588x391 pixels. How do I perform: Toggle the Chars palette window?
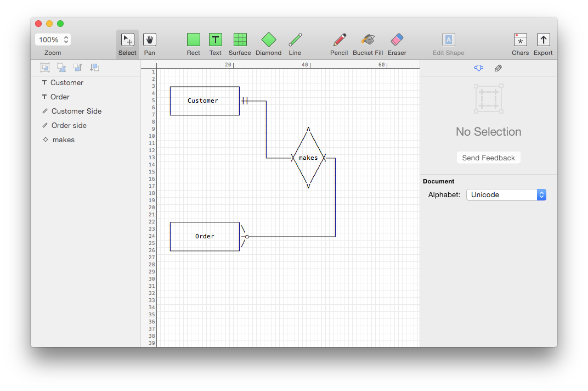[x=520, y=40]
